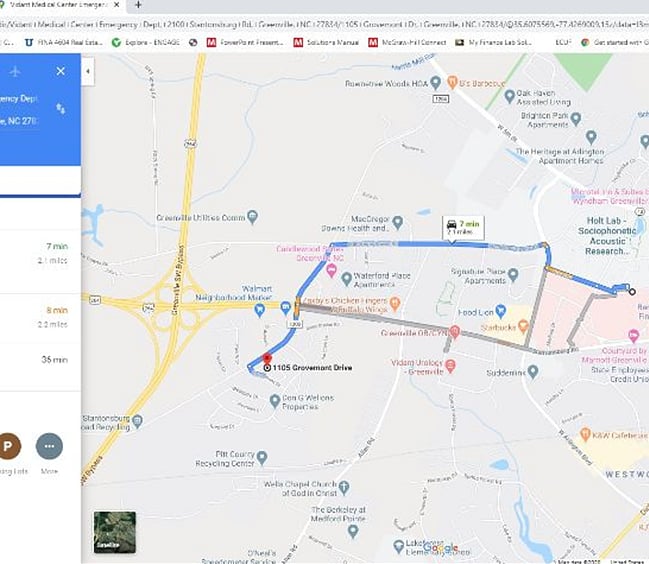
Task: Open FINA 4604 Real Estate bookmark
Action: (x=64, y=42)
